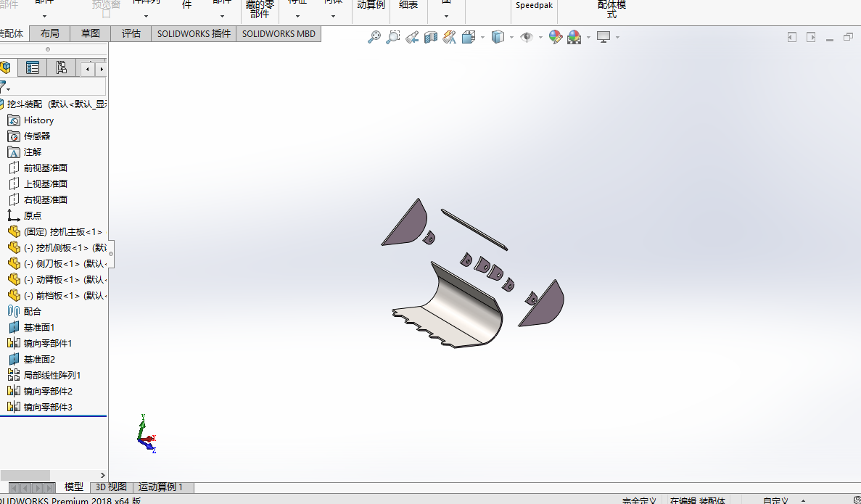Switch to 草图 tab
861x504 pixels.
[x=91, y=33]
